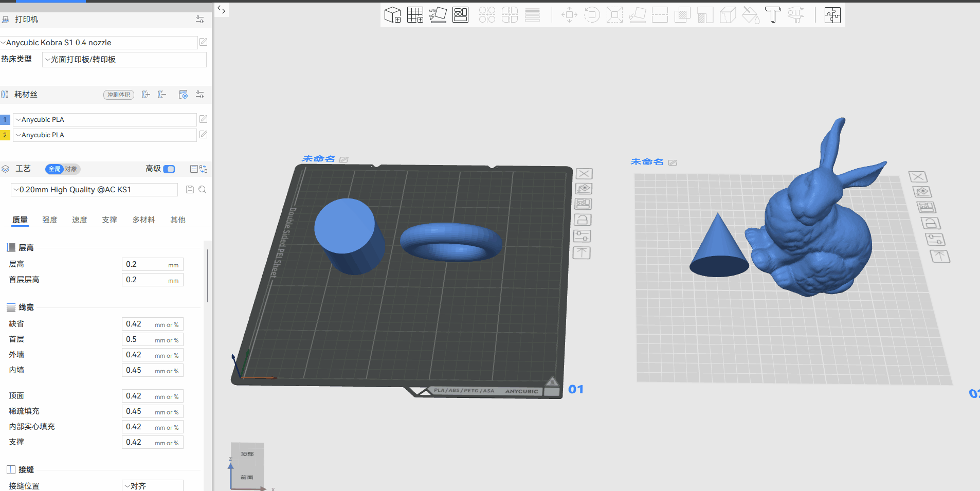Click the Add model cube icon
This screenshot has height=491, width=980.
coord(392,15)
